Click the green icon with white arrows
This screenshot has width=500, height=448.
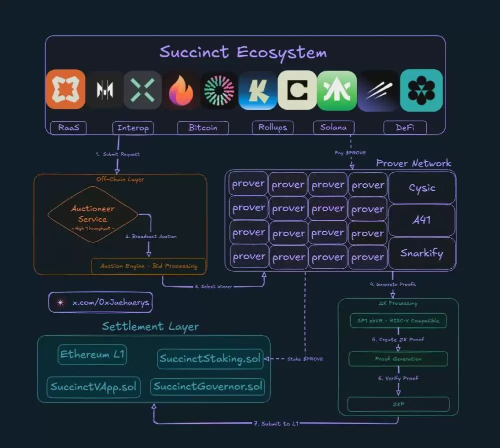(x=337, y=90)
